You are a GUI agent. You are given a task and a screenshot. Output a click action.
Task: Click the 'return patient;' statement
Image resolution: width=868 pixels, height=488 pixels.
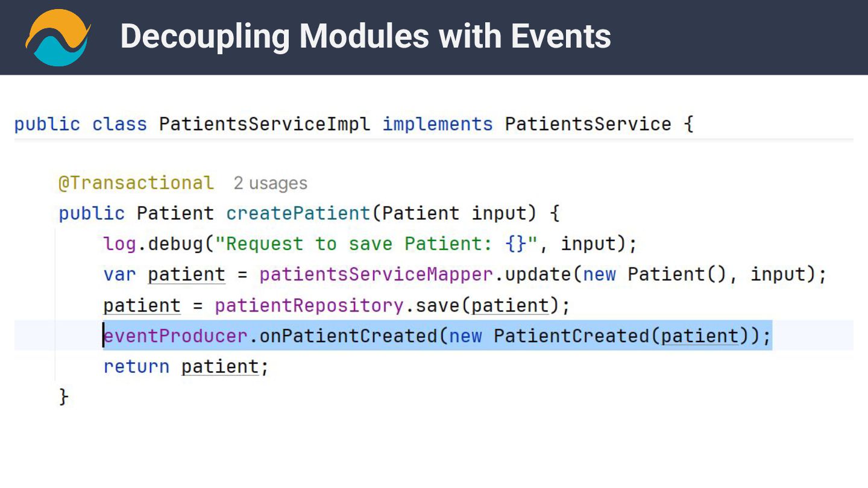(x=186, y=366)
